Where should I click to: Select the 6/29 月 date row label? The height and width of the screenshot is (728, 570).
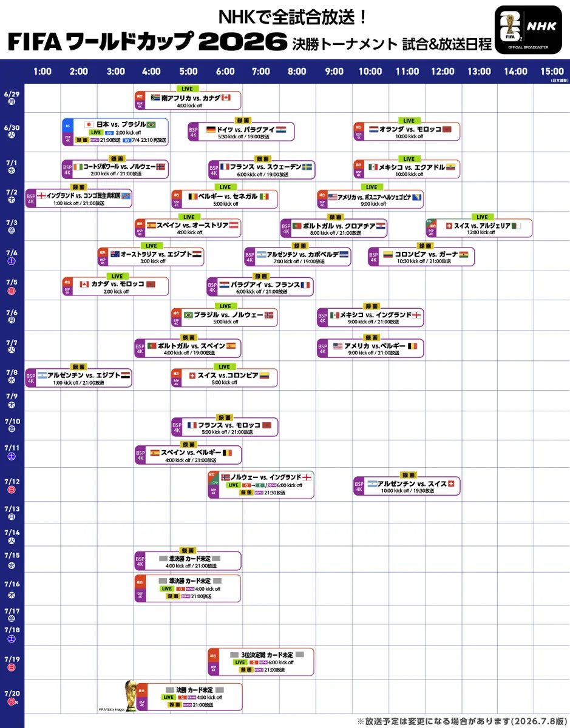[12, 98]
